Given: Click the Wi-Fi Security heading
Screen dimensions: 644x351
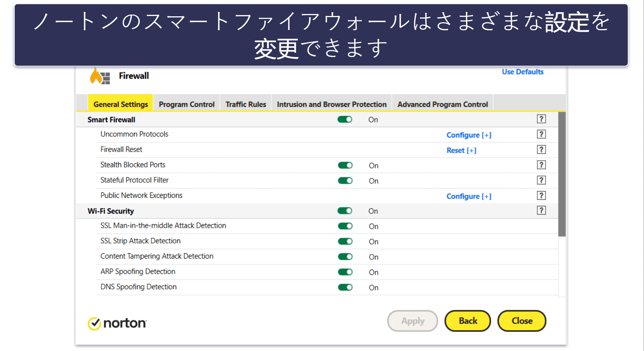Looking at the screenshot, I should 111,211.
